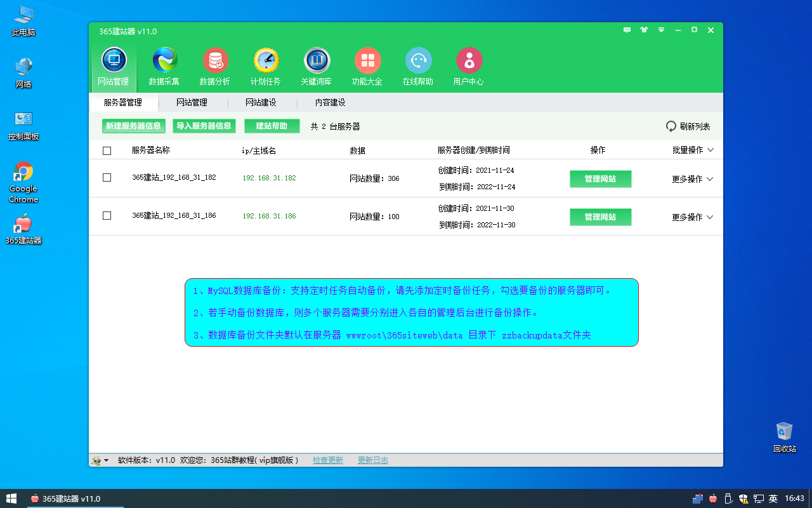Click the skin shirt icon in title bar
The image size is (812, 508).
click(x=645, y=30)
